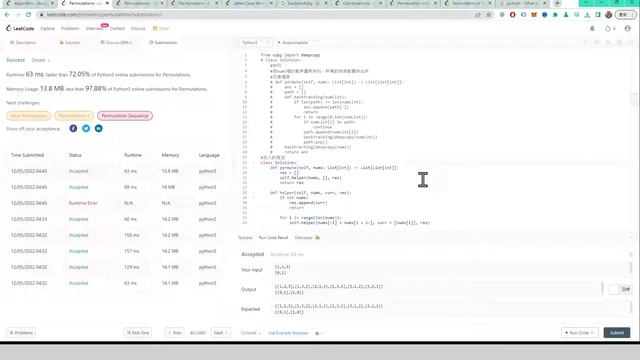Open a new browser tab

click(x=557, y=3)
